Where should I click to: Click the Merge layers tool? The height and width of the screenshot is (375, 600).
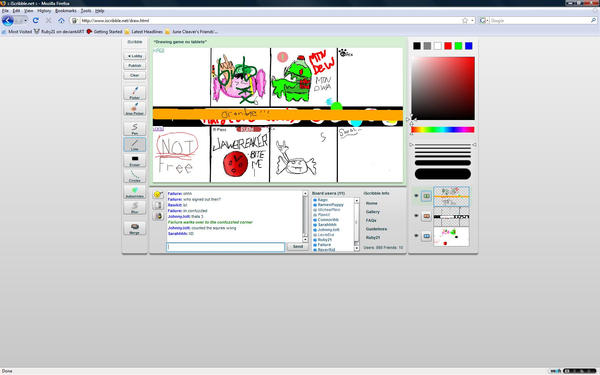[x=135, y=228]
